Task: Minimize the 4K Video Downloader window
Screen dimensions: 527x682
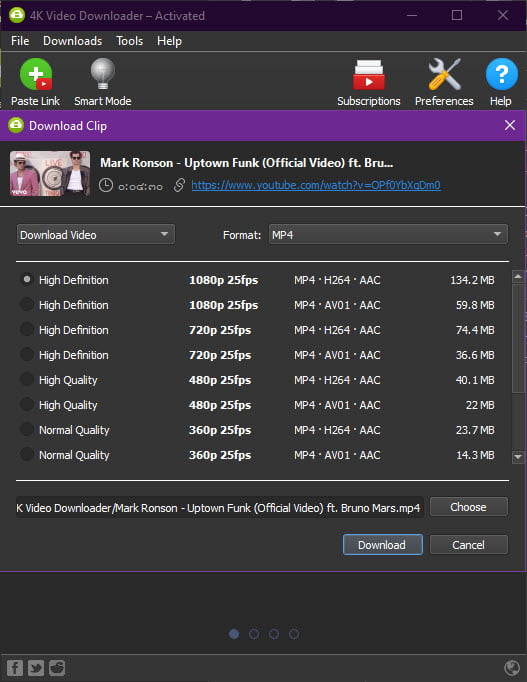Action: click(412, 15)
